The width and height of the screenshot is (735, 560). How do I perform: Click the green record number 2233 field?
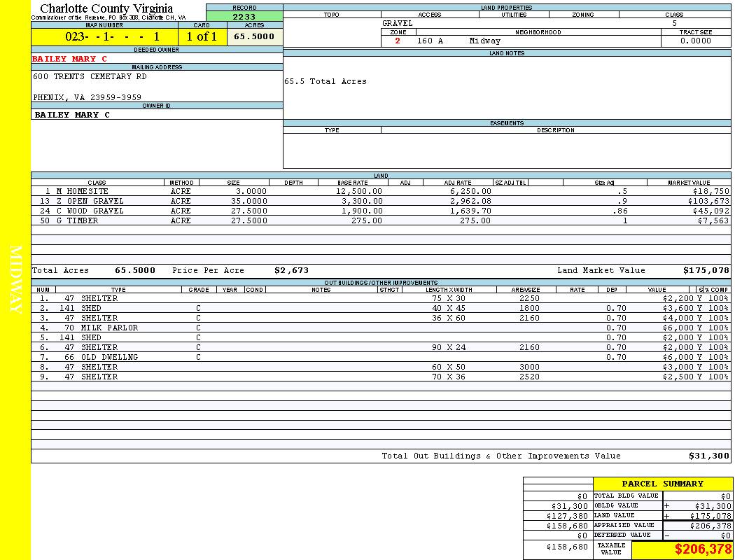tap(244, 17)
